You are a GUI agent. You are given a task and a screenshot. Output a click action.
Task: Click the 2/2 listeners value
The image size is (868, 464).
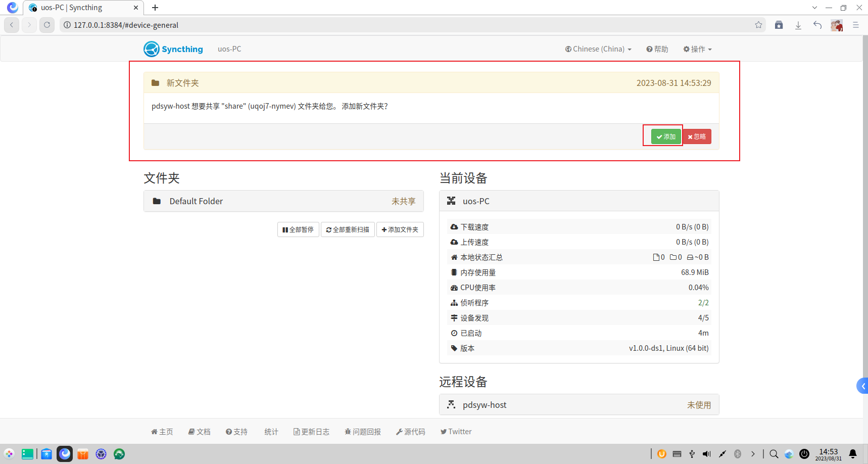coord(703,303)
